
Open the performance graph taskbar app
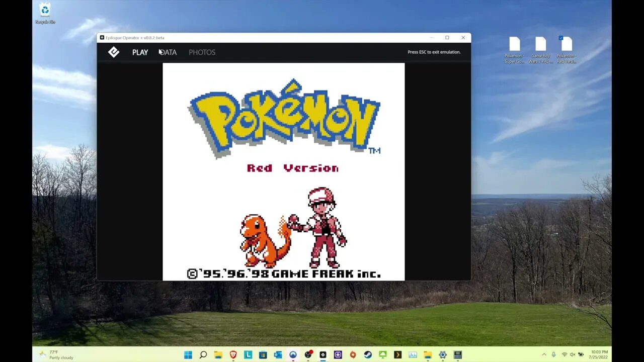click(x=413, y=355)
